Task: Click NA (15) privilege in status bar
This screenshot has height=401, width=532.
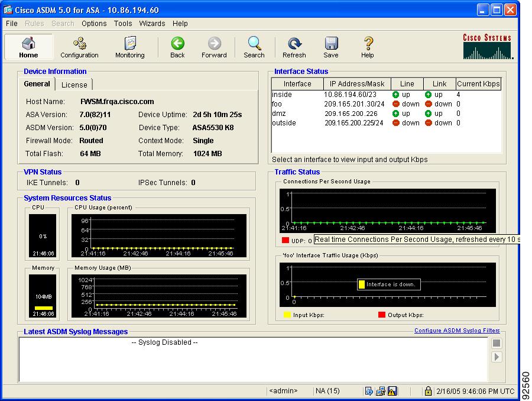Action: pos(327,391)
